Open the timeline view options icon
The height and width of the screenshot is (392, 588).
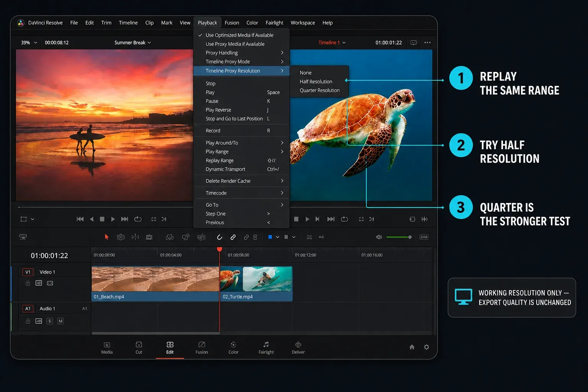click(23, 237)
